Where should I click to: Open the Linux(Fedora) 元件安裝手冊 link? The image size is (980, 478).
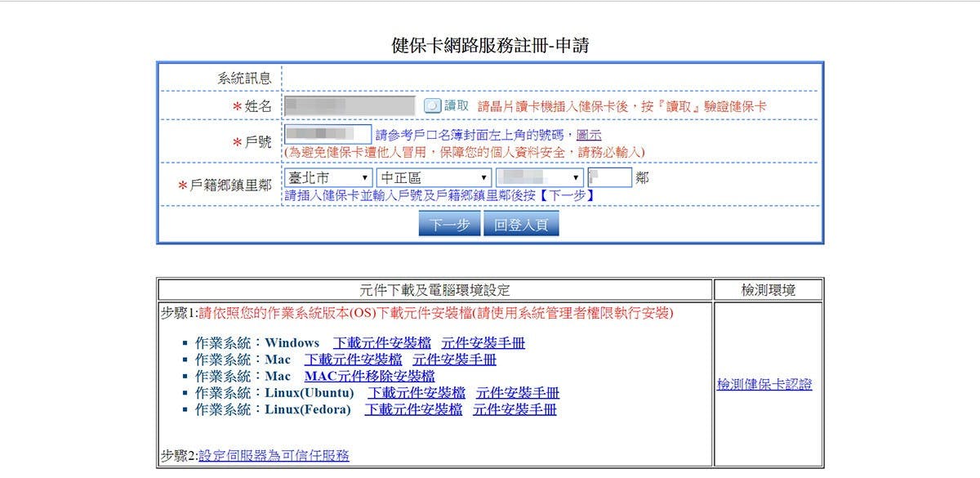click(x=515, y=409)
